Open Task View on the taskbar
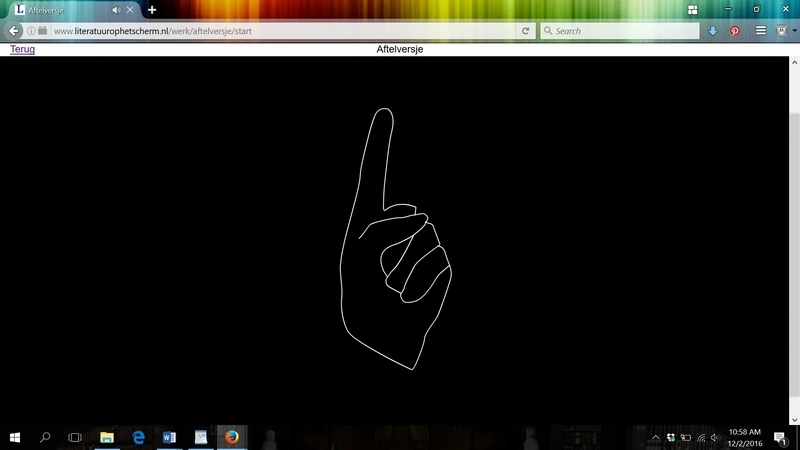The image size is (800, 450). tap(75, 437)
